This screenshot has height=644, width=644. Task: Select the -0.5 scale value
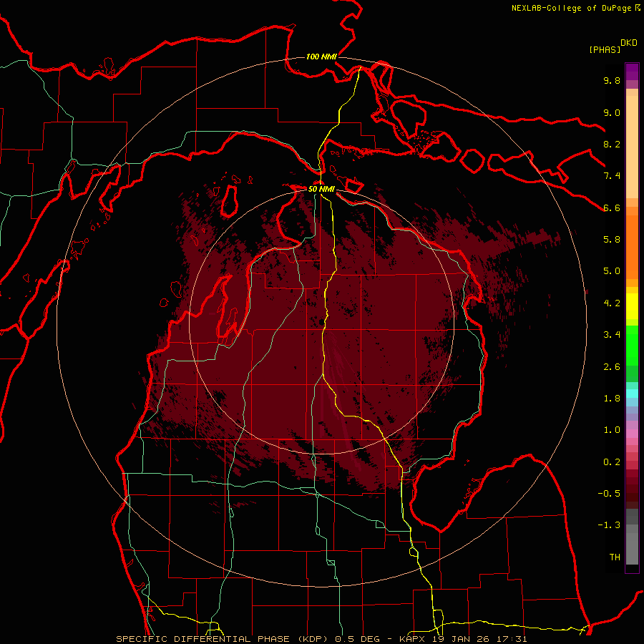coord(609,494)
